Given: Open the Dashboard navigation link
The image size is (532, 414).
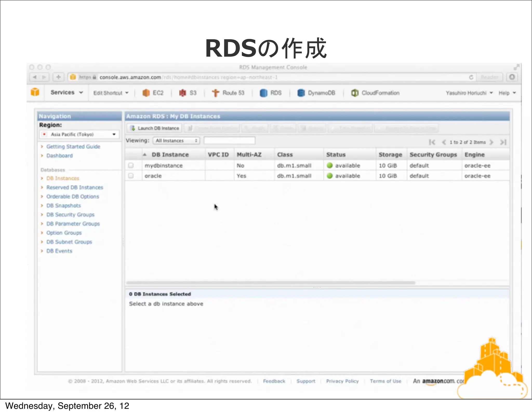Looking at the screenshot, I should coord(59,156).
